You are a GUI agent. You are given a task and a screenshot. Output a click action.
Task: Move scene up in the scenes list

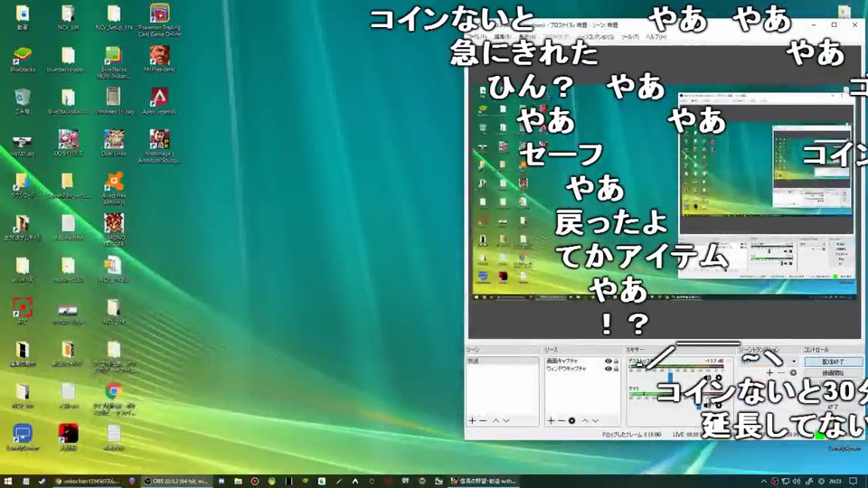point(496,421)
